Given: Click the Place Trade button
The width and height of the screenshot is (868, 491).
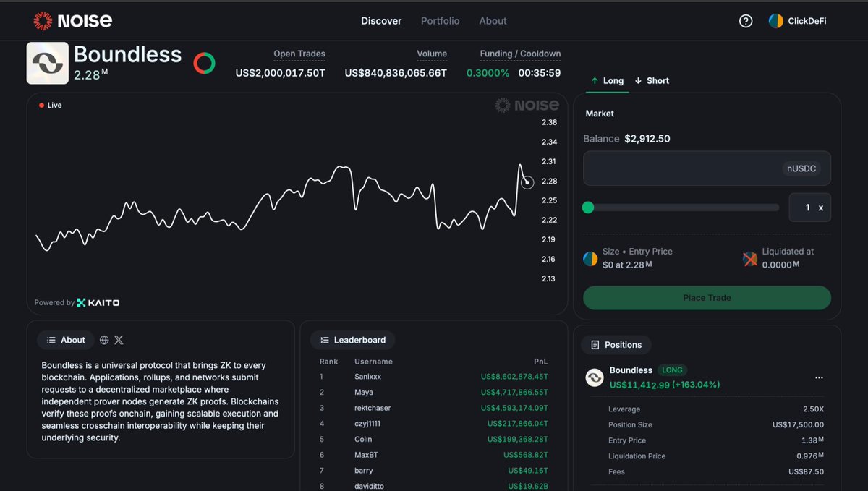Looking at the screenshot, I should click(707, 298).
